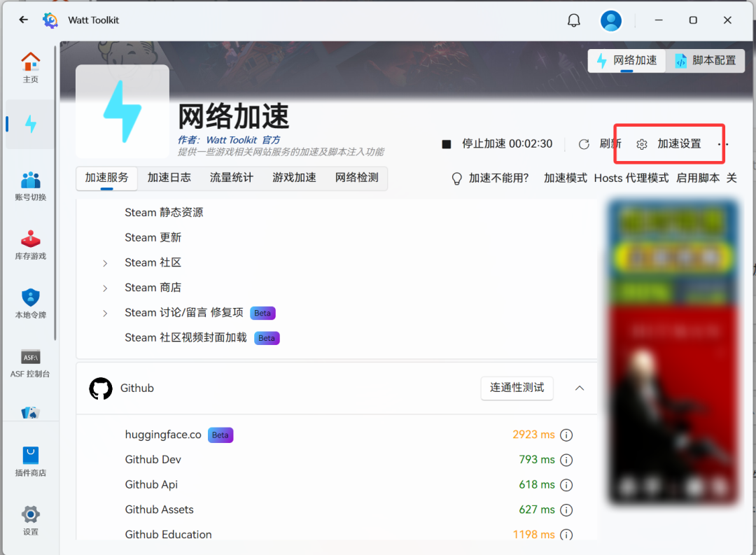Click the 刷新 refresh button
Screen dimensions: 756x555
[x=600, y=143]
